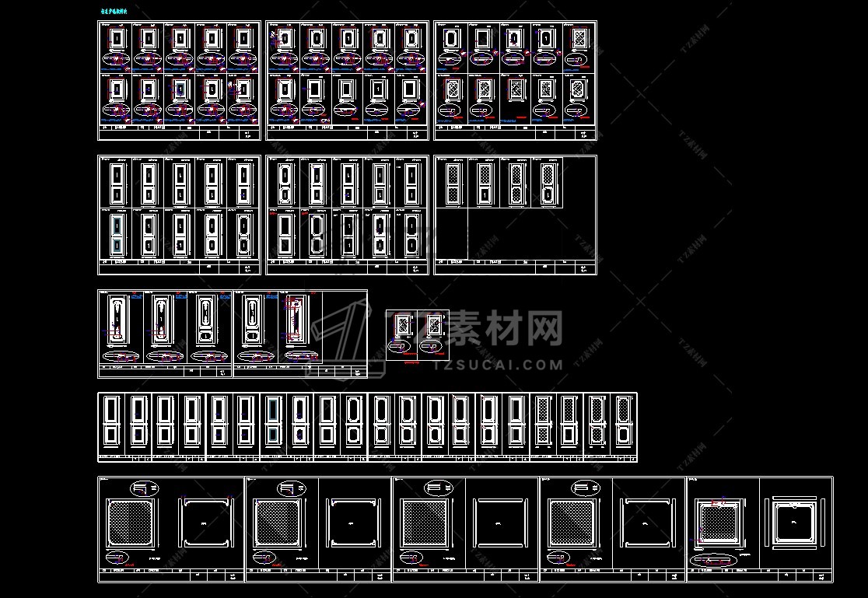The image size is (868, 598).
Task: Select the second-row sheet with four lattice doors
Action: click(516, 215)
